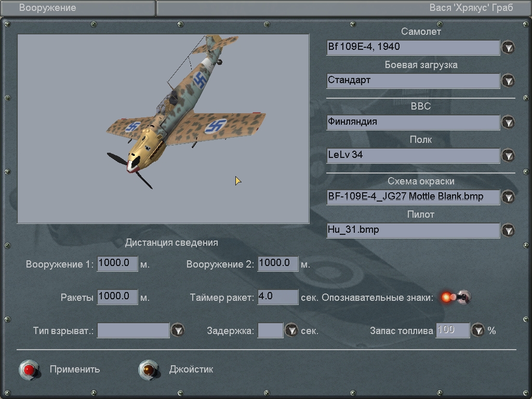The width and height of the screenshot is (532, 399).
Task: Click the LeLv 34 regiment field
Action: pyautogui.click(x=413, y=155)
